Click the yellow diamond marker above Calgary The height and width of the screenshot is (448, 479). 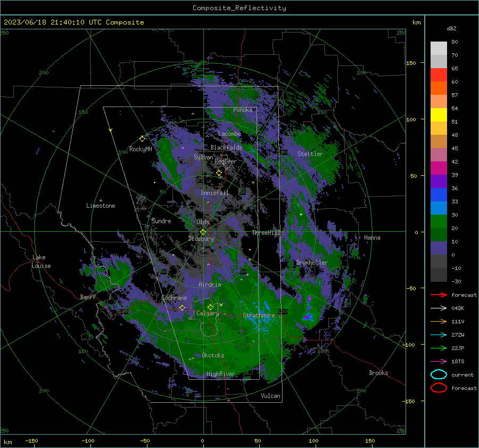click(x=210, y=307)
